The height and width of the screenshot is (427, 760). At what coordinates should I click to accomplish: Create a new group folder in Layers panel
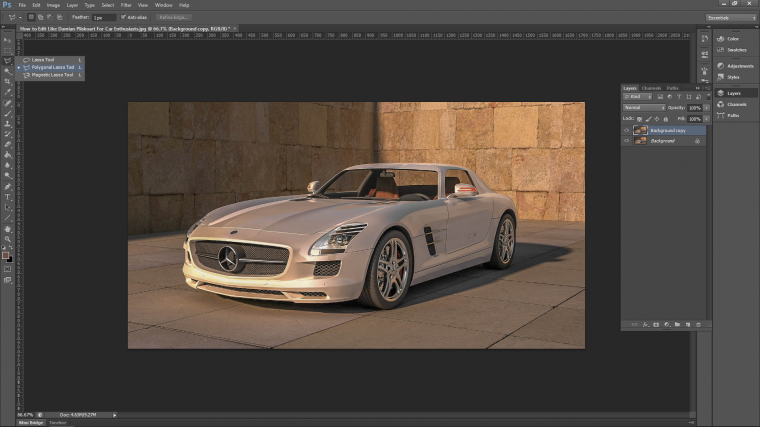click(x=677, y=325)
